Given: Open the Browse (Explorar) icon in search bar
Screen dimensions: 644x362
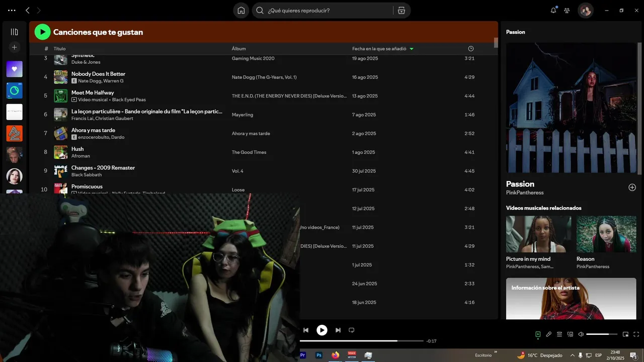Looking at the screenshot, I should (x=401, y=10).
